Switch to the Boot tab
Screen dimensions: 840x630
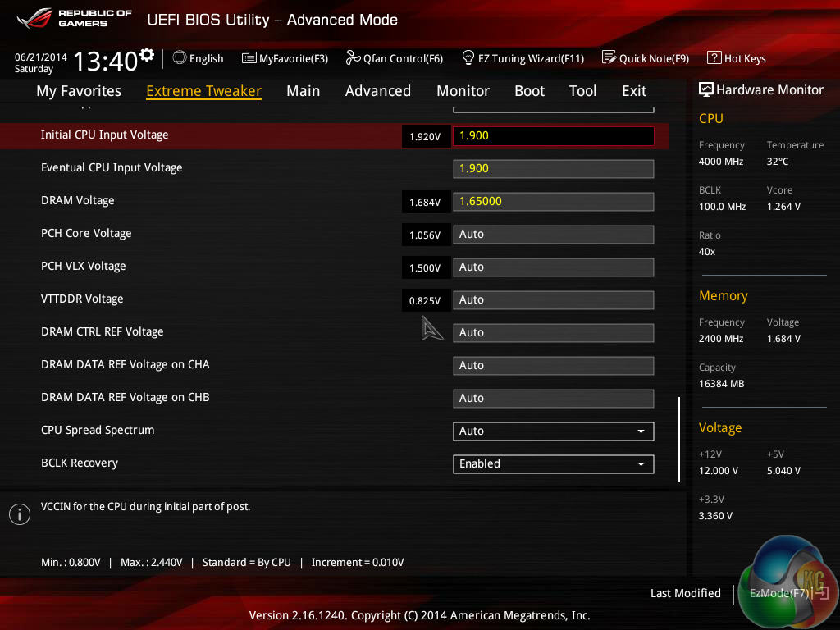pyautogui.click(x=529, y=91)
